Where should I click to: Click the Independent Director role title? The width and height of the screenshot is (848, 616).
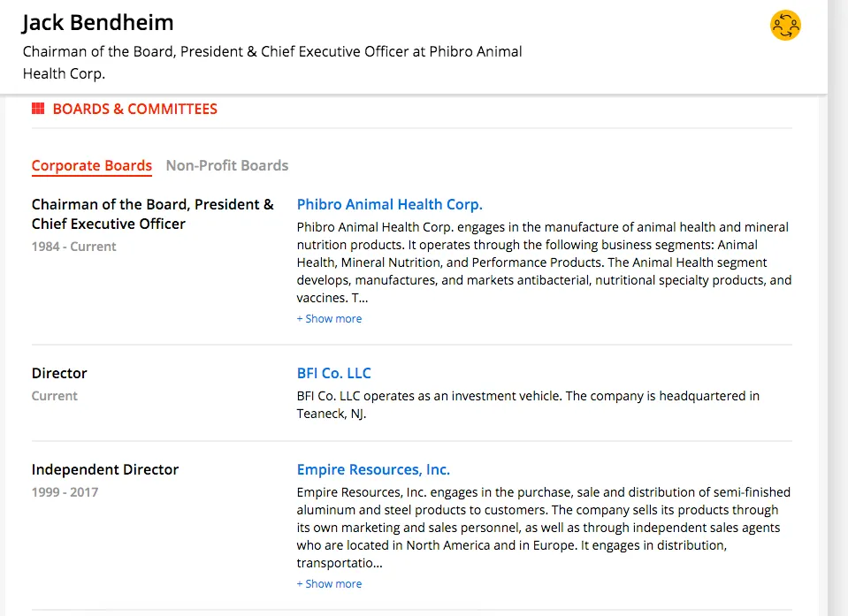105,469
